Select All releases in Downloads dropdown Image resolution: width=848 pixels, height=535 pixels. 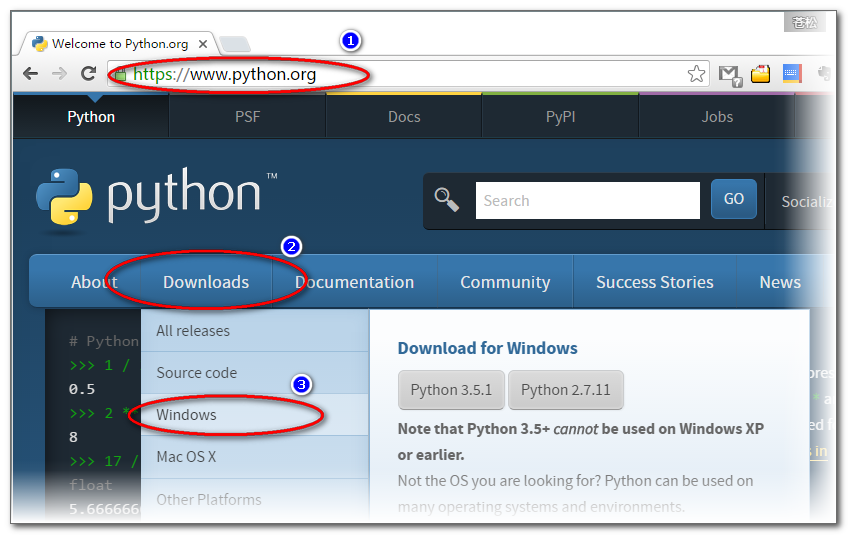[255, 331]
